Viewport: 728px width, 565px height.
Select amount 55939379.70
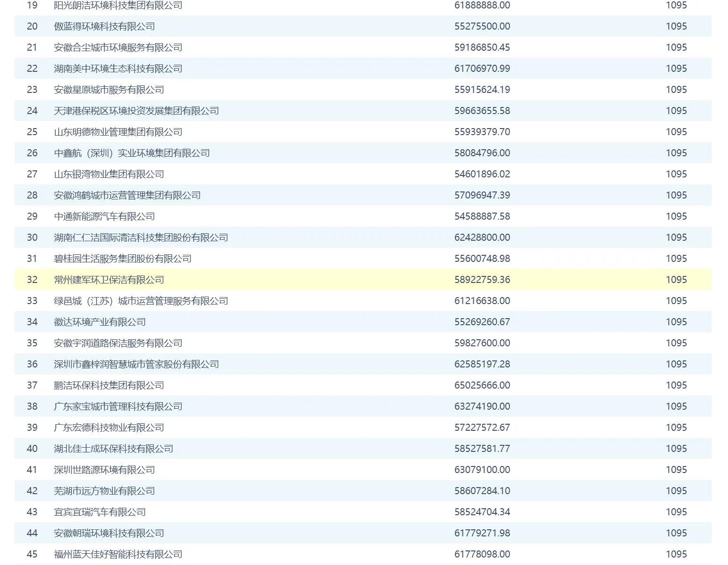point(482,132)
